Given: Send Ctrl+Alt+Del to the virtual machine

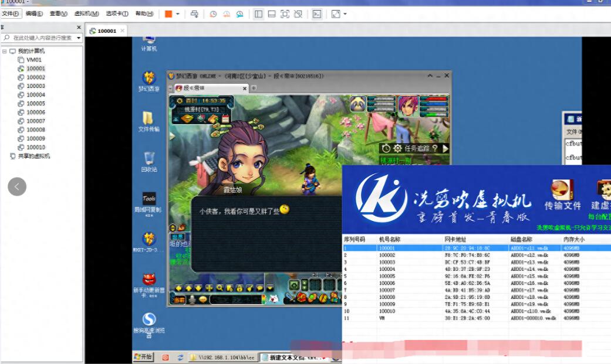Looking at the screenshot, I should [x=194, y=14].
